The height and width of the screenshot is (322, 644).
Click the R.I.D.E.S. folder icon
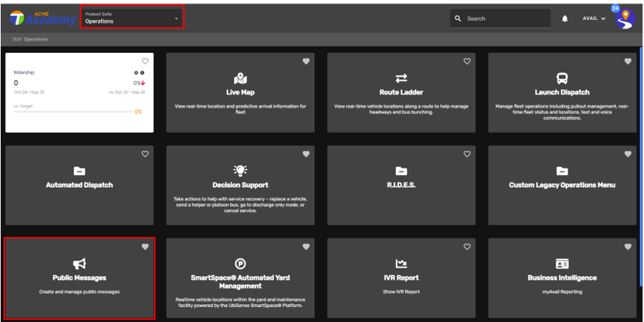[x=402, y=171]
